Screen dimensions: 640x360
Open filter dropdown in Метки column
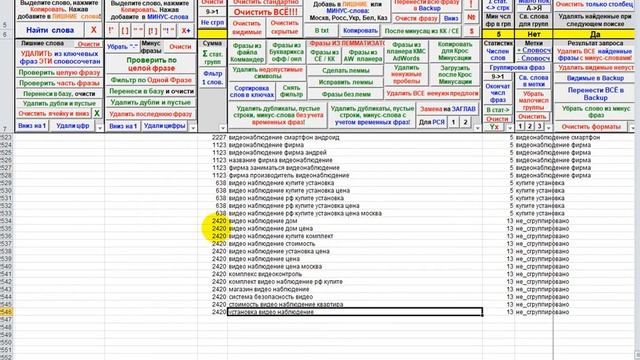tap(549, 128)
